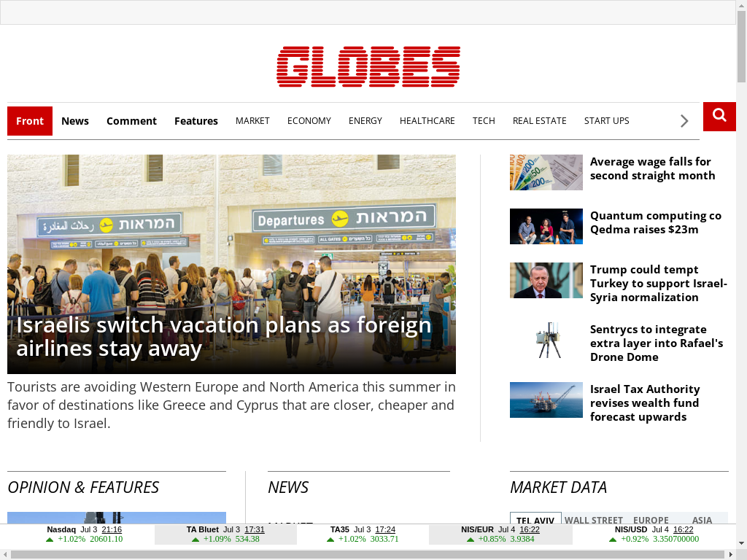Screen dimensions: 747x560
Task: Click the Nasdaq 21:16 time link
Action: (x=112, y=529)
